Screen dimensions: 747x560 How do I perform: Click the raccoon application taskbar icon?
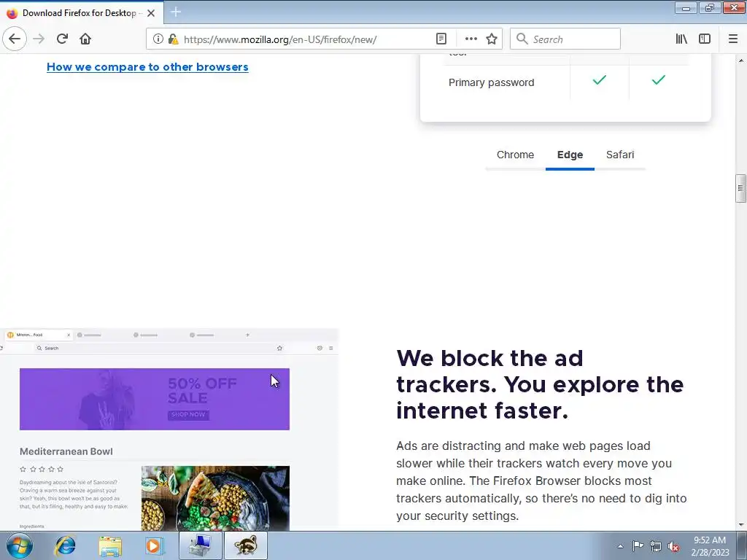point(246,545)
